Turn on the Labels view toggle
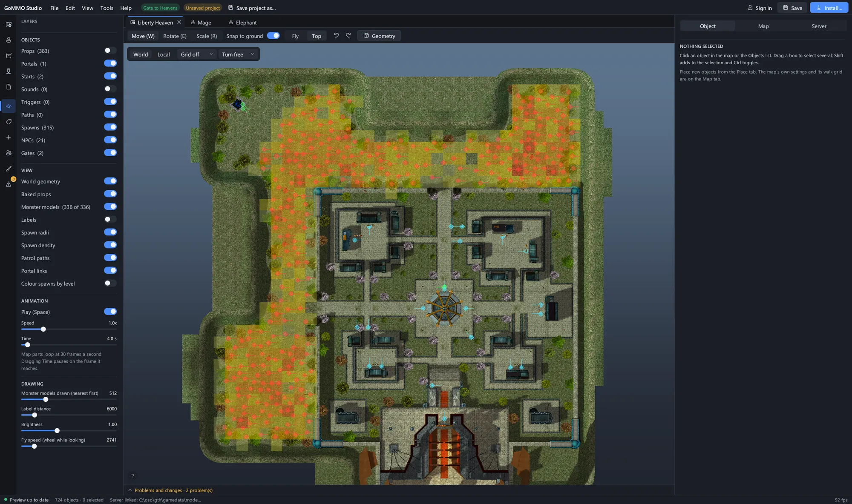The height and width of the screenshot is (504, 852). [x=110, y=219]
